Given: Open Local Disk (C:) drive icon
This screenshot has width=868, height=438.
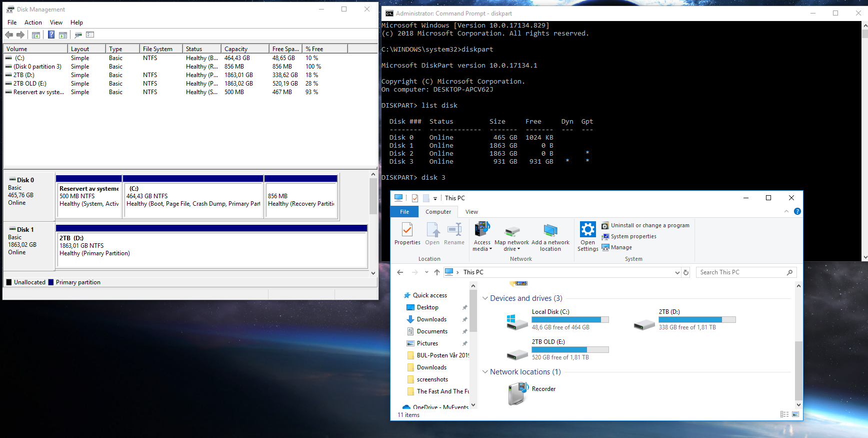Looking at the screenshot, I should [x=517, y=322].
